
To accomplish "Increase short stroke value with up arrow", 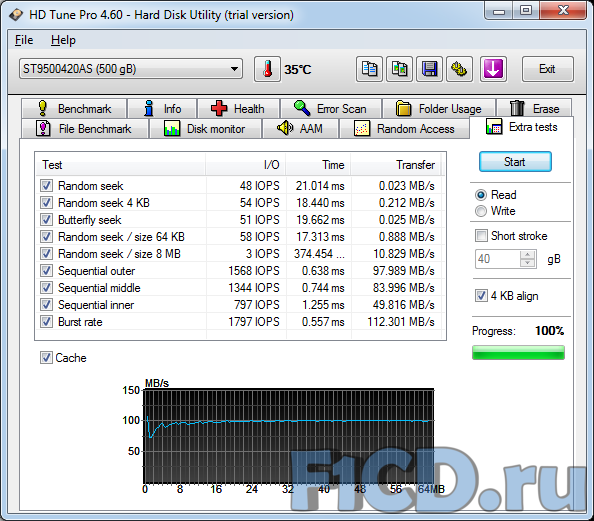I will (x=527, y=255).
